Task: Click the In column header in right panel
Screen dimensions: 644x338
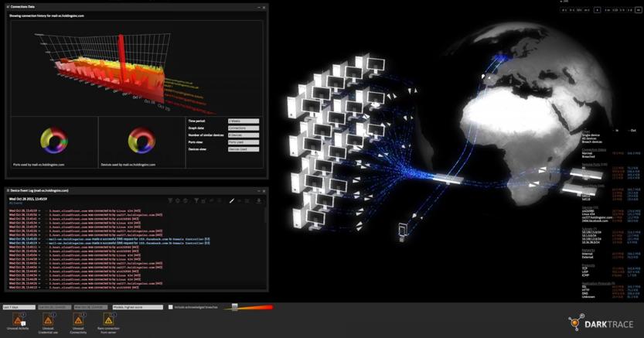Action: point(617,130)
